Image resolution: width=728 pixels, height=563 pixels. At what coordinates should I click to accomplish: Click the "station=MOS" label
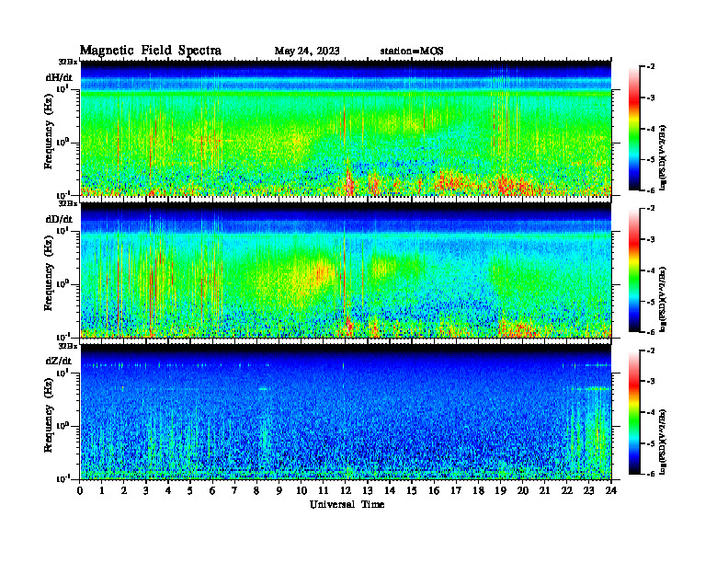tap(412, 52)
